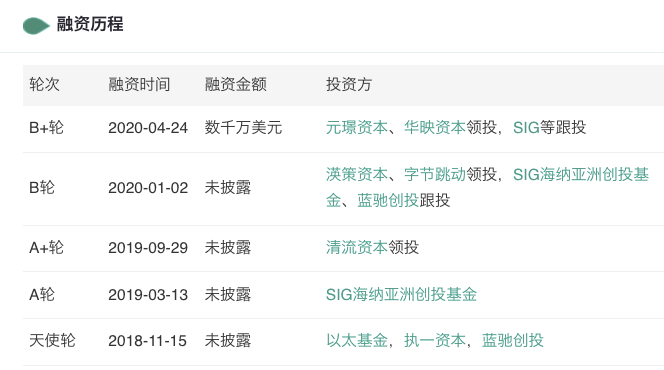Click the SIG link in B+轮 row

pyautogui.click(x=526, y=127)
